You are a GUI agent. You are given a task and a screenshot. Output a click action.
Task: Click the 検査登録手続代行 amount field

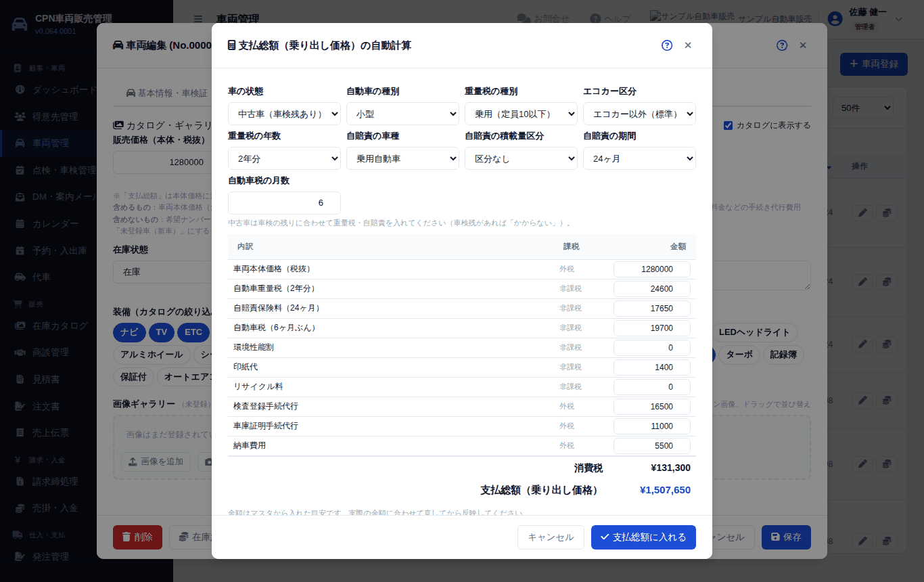652,407
